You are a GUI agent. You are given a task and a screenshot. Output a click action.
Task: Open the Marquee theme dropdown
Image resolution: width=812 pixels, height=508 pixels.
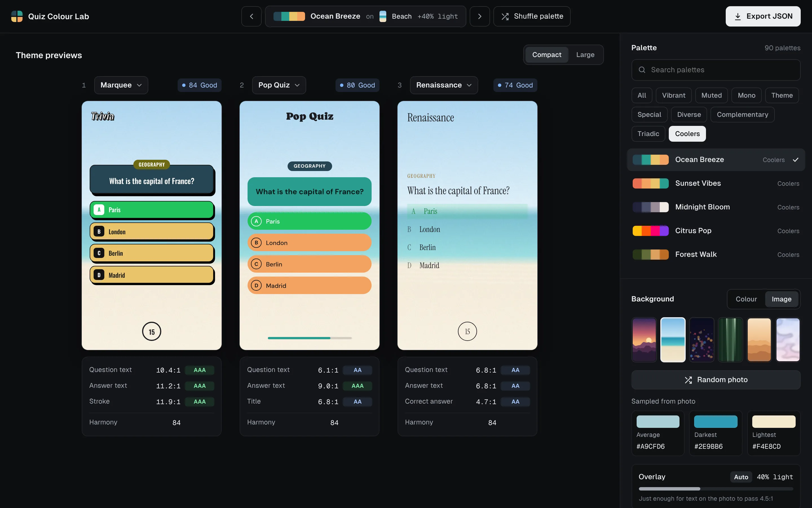click(121, 85)
